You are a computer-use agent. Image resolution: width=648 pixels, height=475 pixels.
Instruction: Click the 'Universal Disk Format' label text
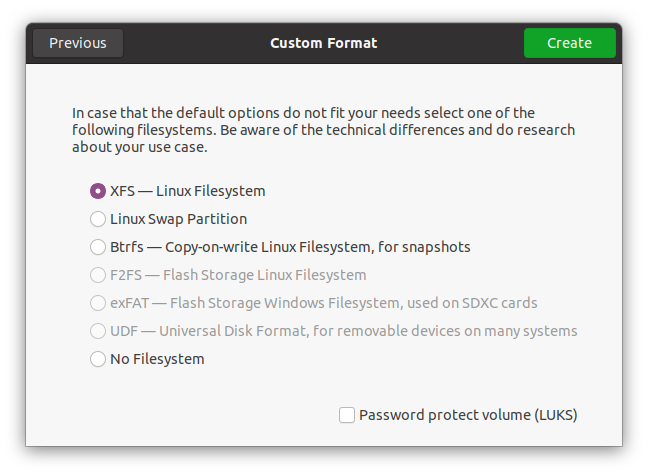343,331
